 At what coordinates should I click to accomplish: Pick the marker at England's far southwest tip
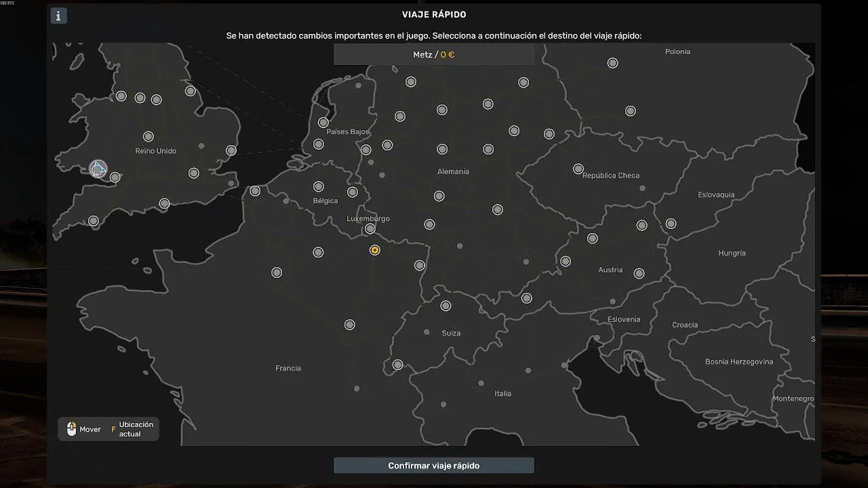point(94,221)
